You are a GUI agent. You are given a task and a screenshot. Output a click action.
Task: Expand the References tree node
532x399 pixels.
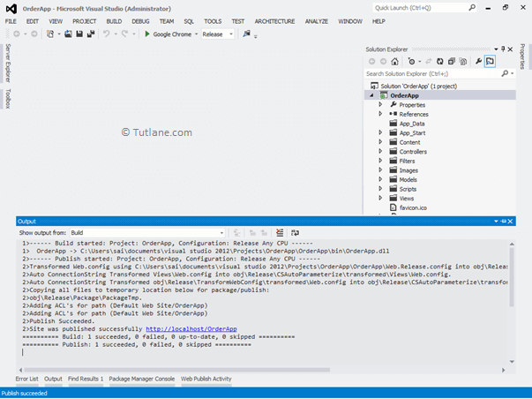click(x=380, y=114)
